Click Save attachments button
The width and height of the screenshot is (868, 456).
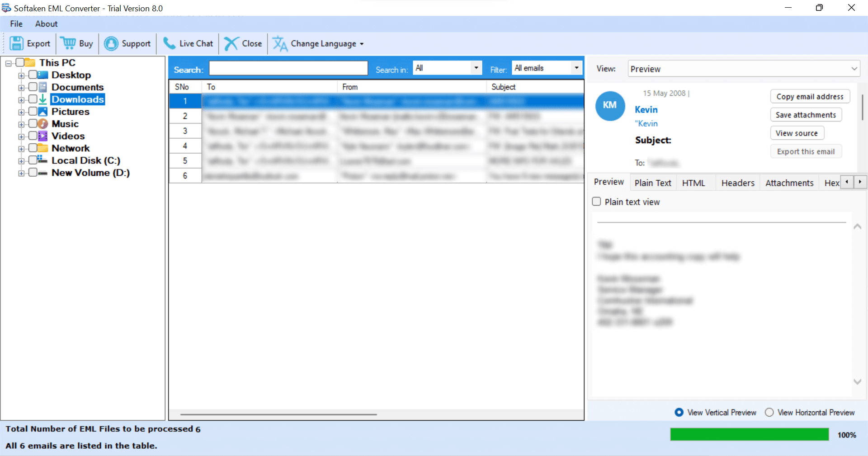point(806,115)
